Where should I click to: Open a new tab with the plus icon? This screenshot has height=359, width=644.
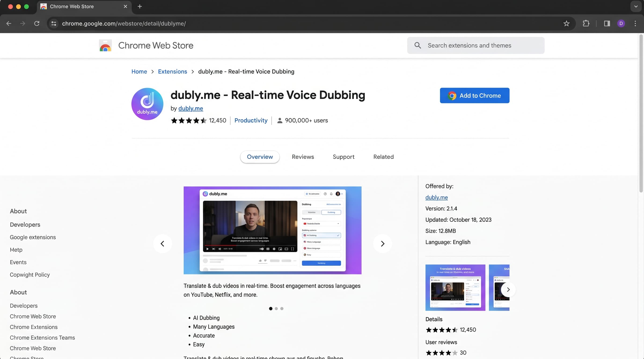[x=140, y=7]
